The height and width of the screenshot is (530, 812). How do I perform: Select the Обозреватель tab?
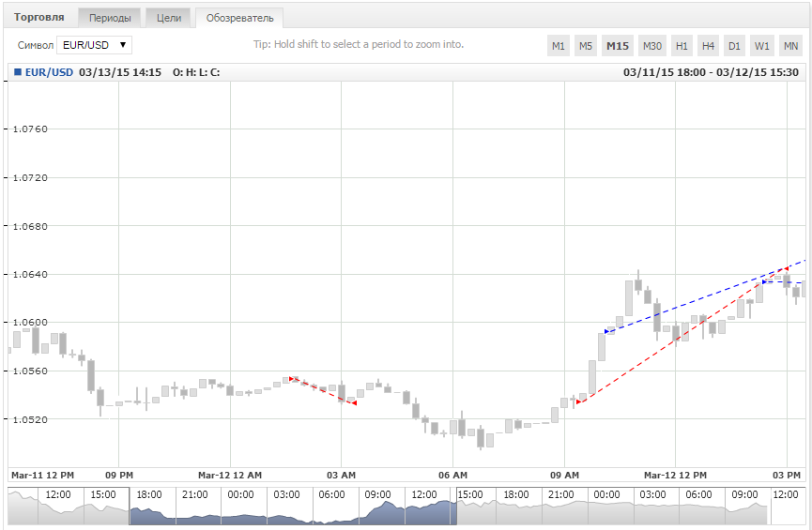pyautogui.click(x=239, y=18)
